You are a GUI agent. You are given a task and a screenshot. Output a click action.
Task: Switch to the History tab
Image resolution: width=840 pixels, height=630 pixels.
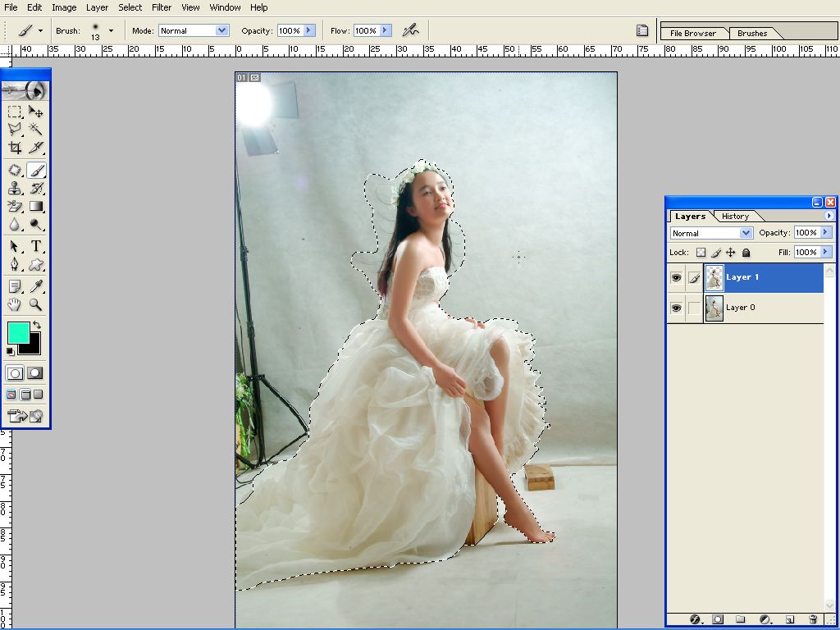click(735, 217)
